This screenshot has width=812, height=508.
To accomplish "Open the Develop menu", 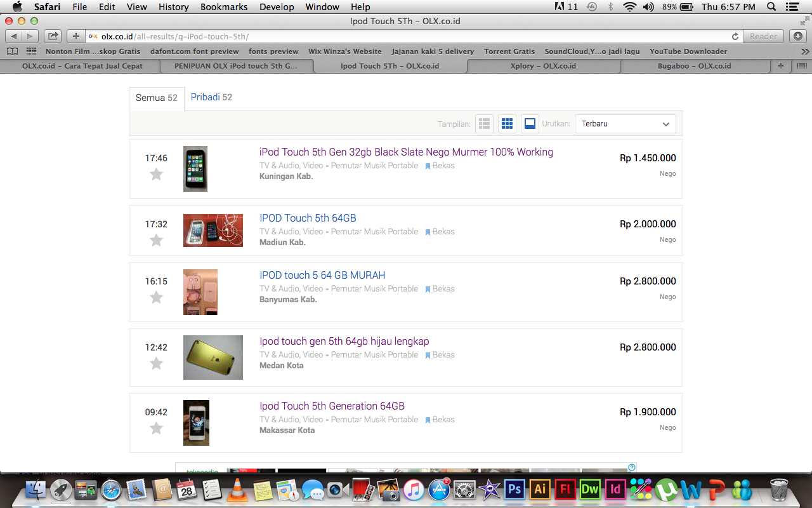I will (x=277, y=7).
